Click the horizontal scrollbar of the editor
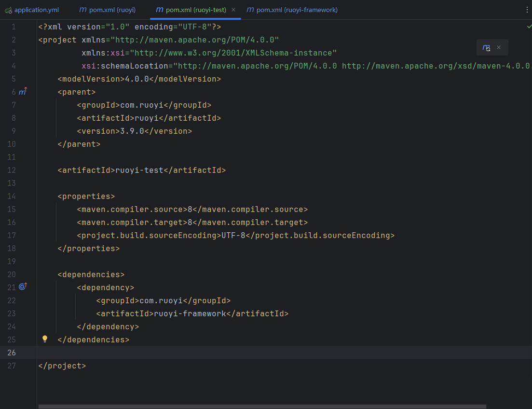The image size is (532, 409). click(x=262, y=407)
